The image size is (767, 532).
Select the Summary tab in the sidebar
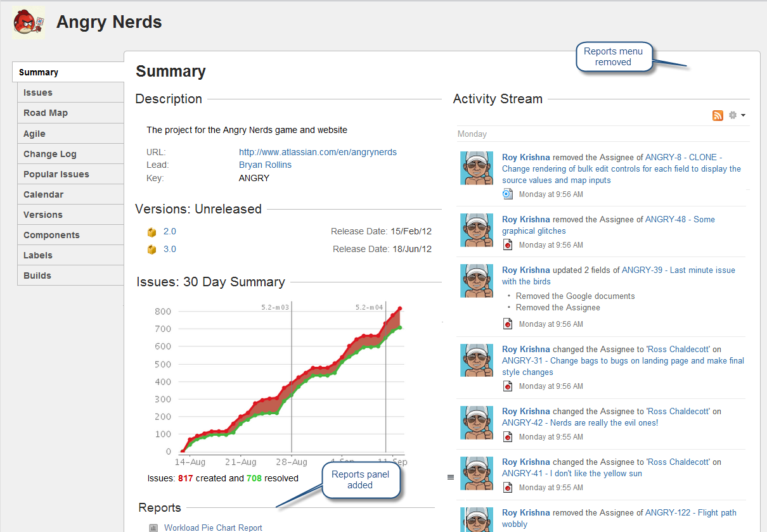pyautogui.click(x=68, y=72)
